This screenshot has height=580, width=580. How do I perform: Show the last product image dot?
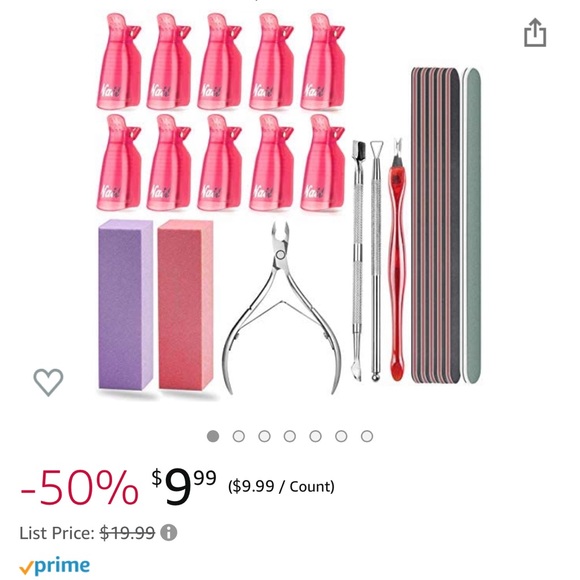[367, 436]
